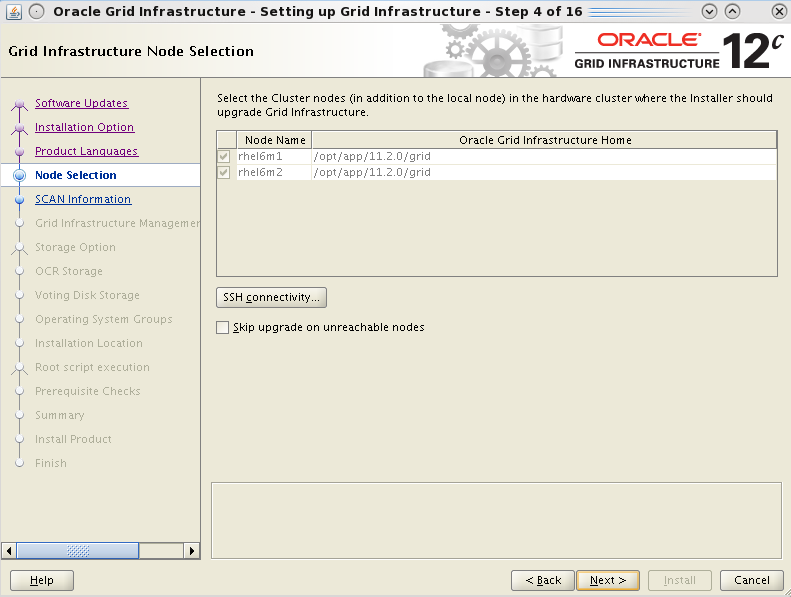Cancel the Grid Infrastructure setup

(752, 580)
